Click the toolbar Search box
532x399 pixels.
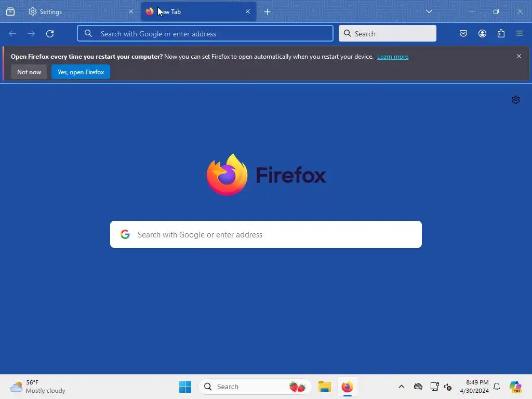(387, 34)
